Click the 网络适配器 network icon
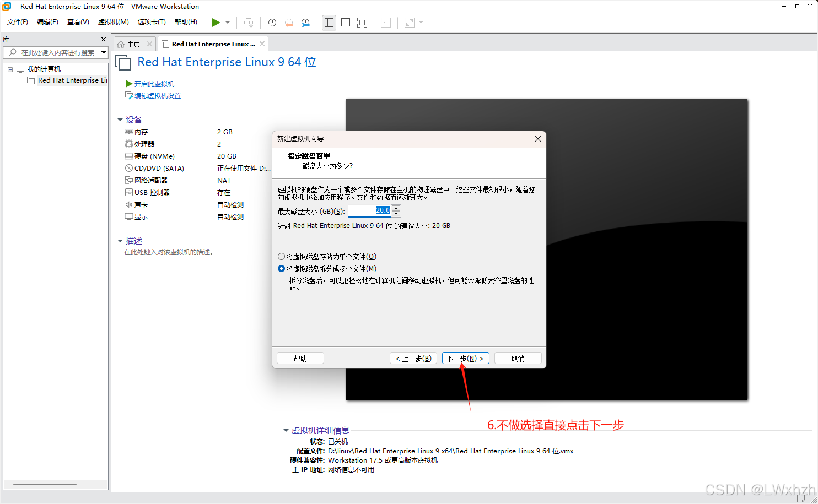Viewport: 818px width, 504px height. (129, 181)
